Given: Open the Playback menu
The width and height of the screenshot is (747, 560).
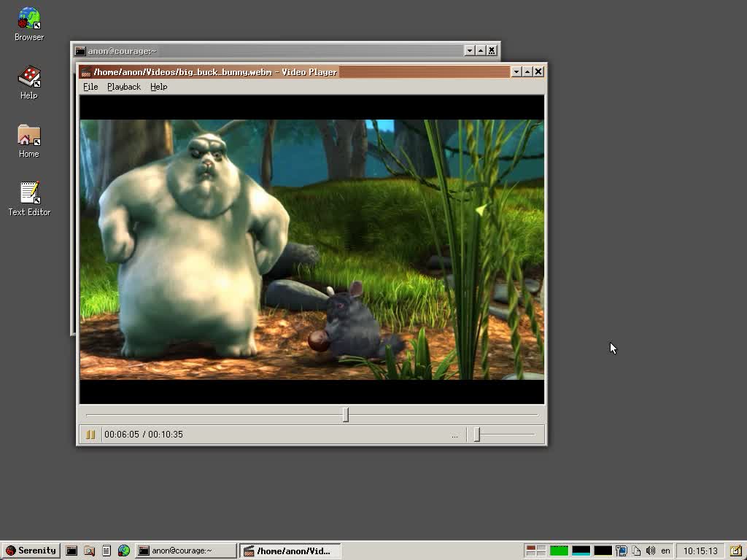Looking at the screenshot, I should [123, 87].
